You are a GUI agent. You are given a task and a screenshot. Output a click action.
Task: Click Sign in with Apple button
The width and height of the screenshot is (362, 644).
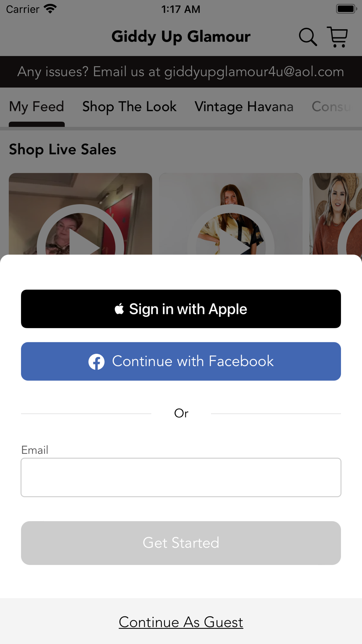coord(181,309)
